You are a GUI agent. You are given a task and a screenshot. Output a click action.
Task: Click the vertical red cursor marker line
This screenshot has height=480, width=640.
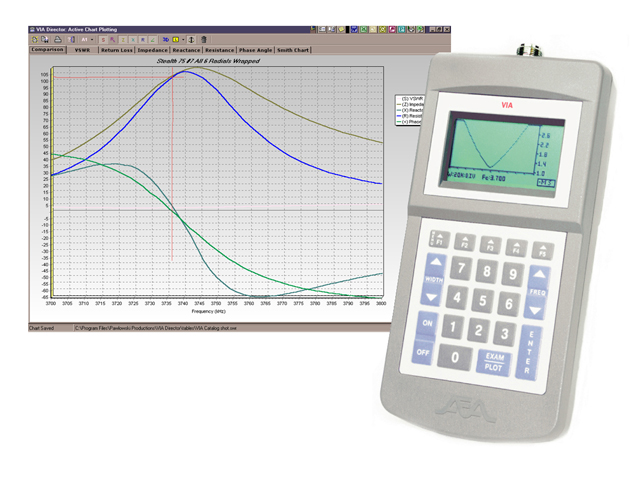[172, 163]
